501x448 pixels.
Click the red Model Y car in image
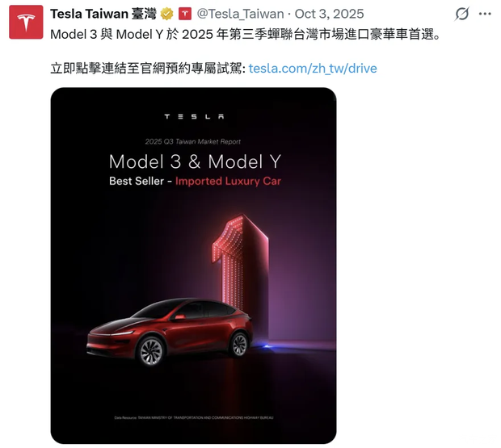170,331
